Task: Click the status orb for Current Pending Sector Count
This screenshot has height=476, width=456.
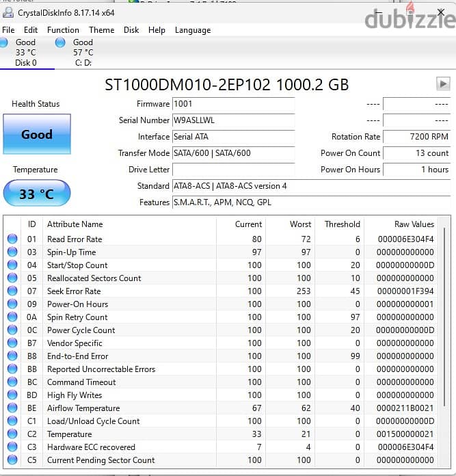Action: 12,460
